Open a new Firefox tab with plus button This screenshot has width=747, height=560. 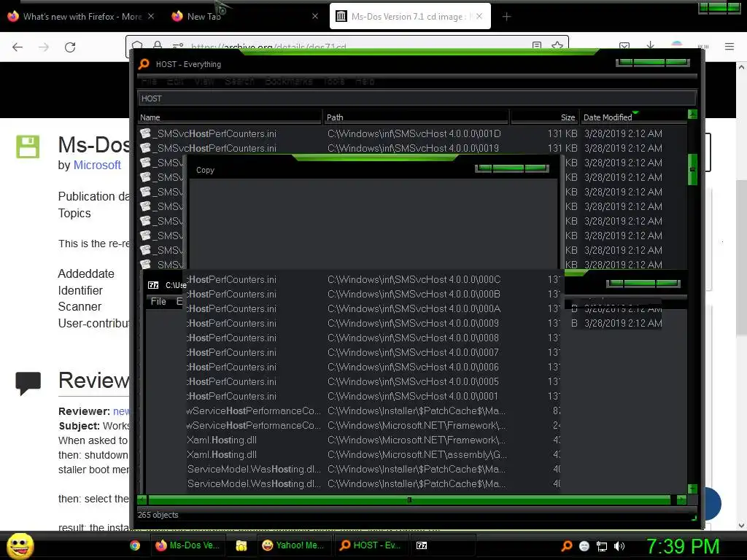point(506,17)
